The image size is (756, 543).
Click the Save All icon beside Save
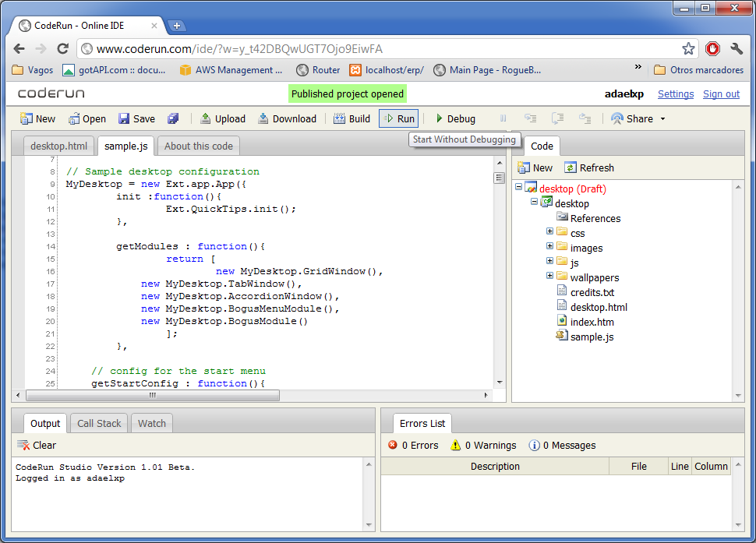[x=172, y=118]
